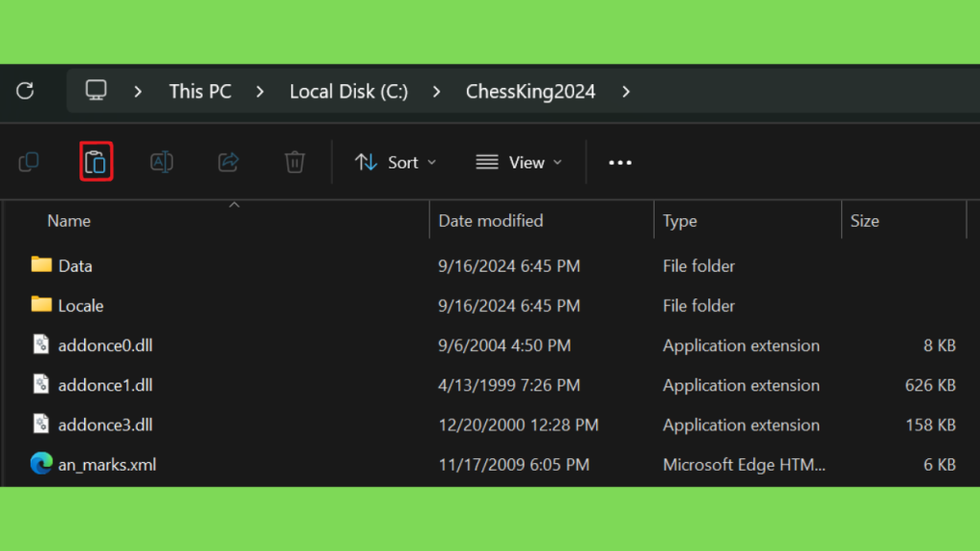Select the Locale folder icon
Screen dimensions: 980x551
(x=41, y=305)
